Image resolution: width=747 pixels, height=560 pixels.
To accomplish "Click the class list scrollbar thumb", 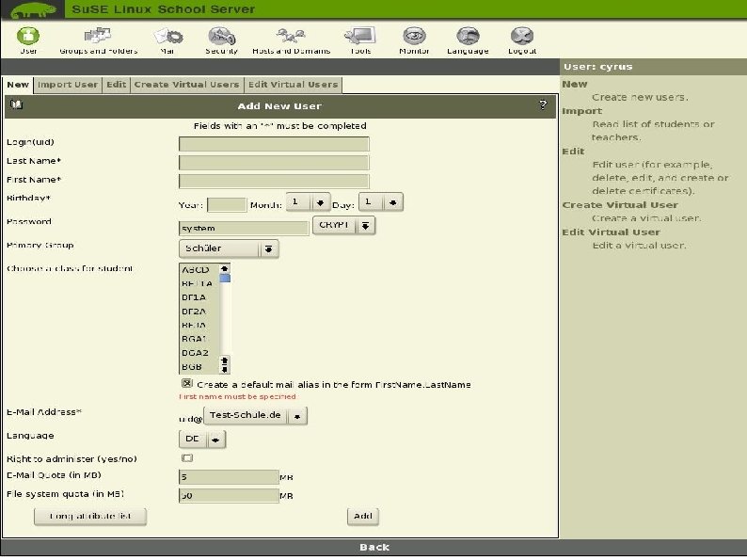I will tap(225, 279).
